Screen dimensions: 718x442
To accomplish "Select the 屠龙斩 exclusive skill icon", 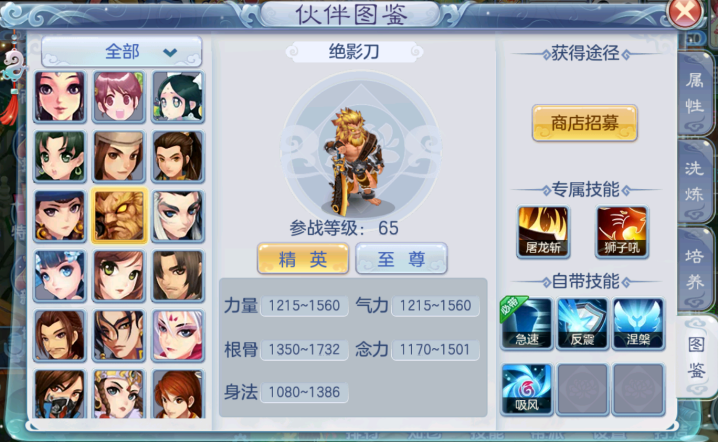I will click(x=543, y=232).
